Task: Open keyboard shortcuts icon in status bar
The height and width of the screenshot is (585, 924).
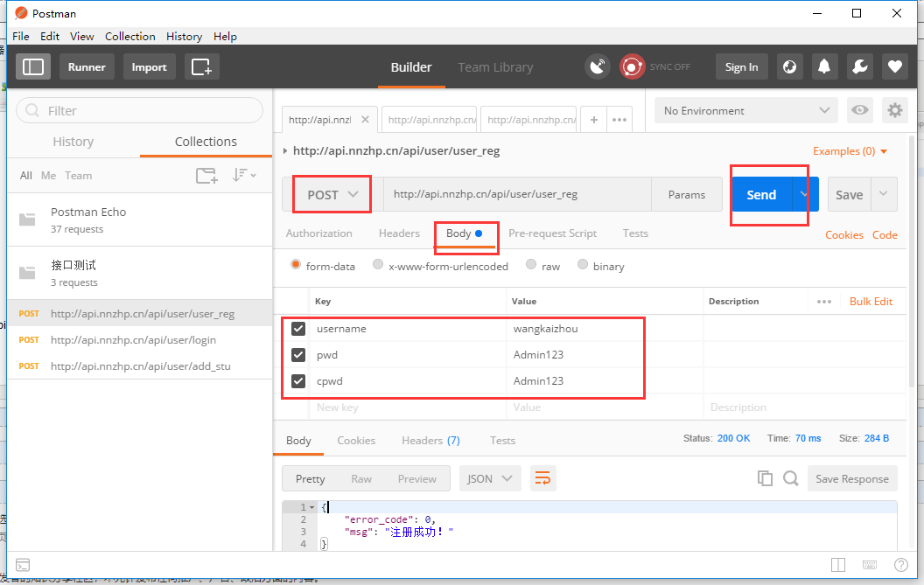Action: click(870, 566)
